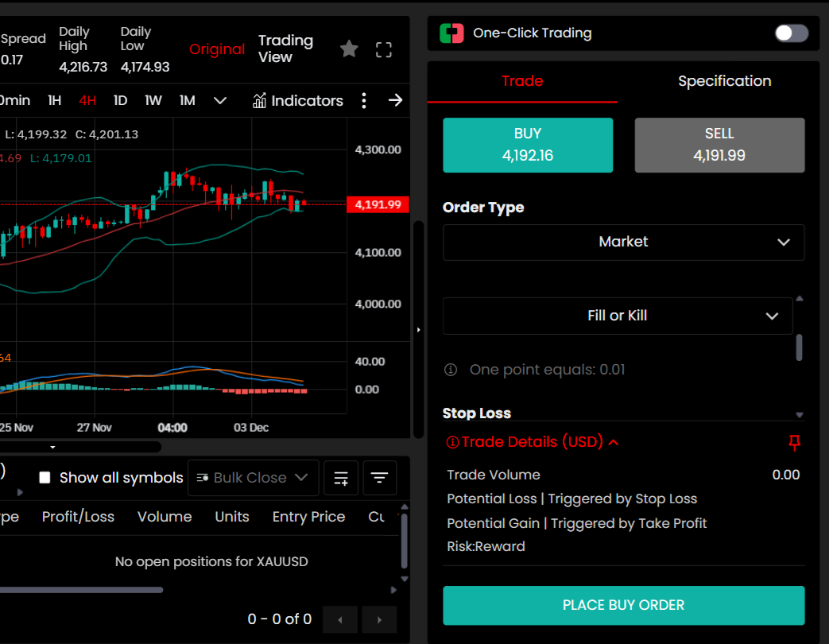
Task: Click the 0 - 0 of 0 pagination text
Action: [280, 619]
